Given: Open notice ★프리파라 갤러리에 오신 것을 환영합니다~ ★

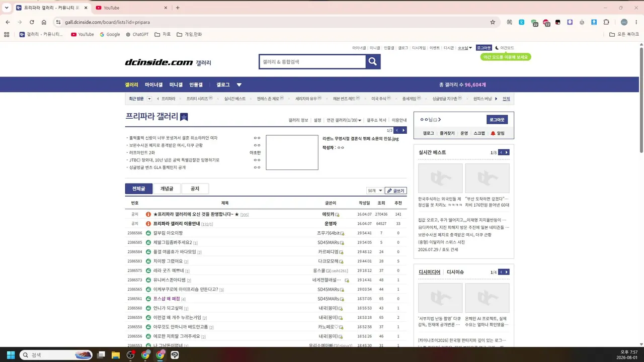Looking at the screenshot, I should tap(196, 214).
